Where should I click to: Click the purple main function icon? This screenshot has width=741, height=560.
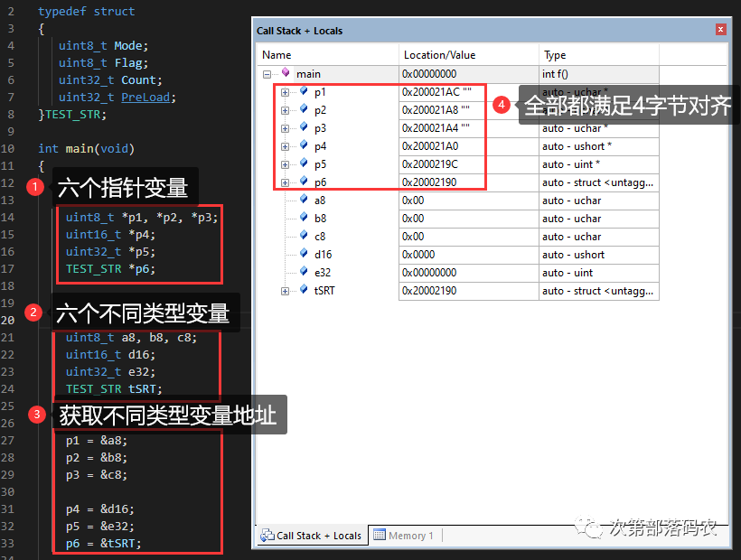tap(286, 72)
